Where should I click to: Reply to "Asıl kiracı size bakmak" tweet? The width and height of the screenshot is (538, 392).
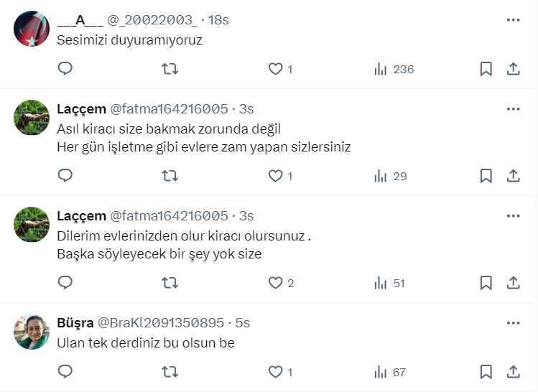[x=65, y=176]
